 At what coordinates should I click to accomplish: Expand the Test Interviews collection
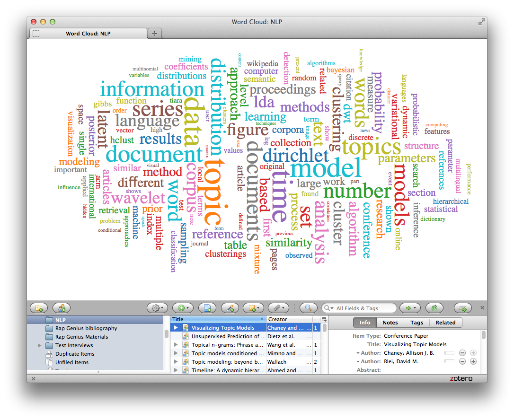(x=39, y=345)
